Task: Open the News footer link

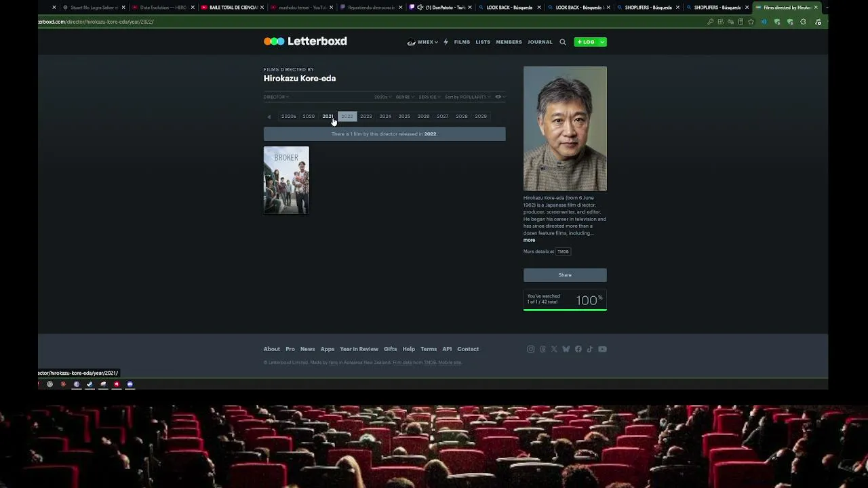Action: (308, 349)
